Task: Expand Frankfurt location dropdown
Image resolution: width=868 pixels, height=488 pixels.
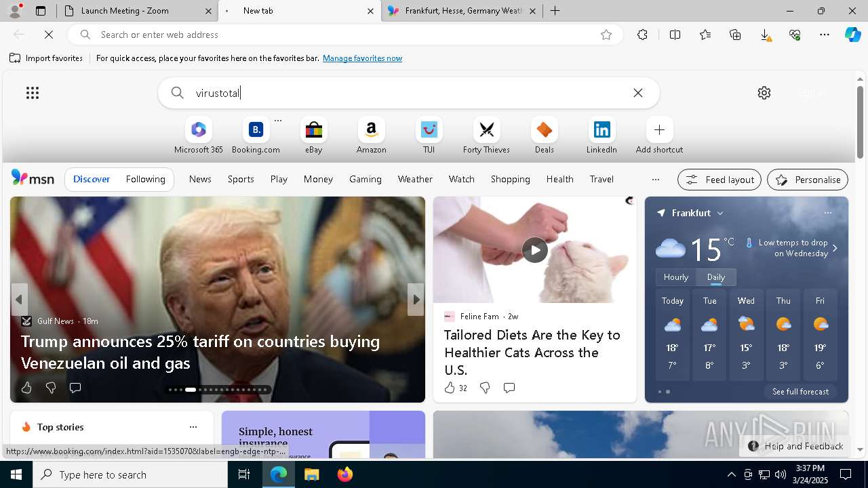Action: [x=720, y=213]
